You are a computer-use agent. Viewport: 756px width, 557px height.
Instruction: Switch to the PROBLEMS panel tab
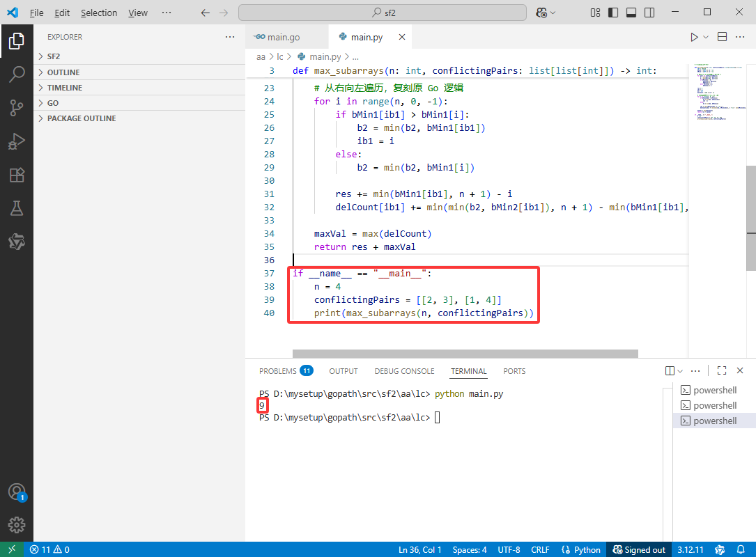tap(286, 371)
